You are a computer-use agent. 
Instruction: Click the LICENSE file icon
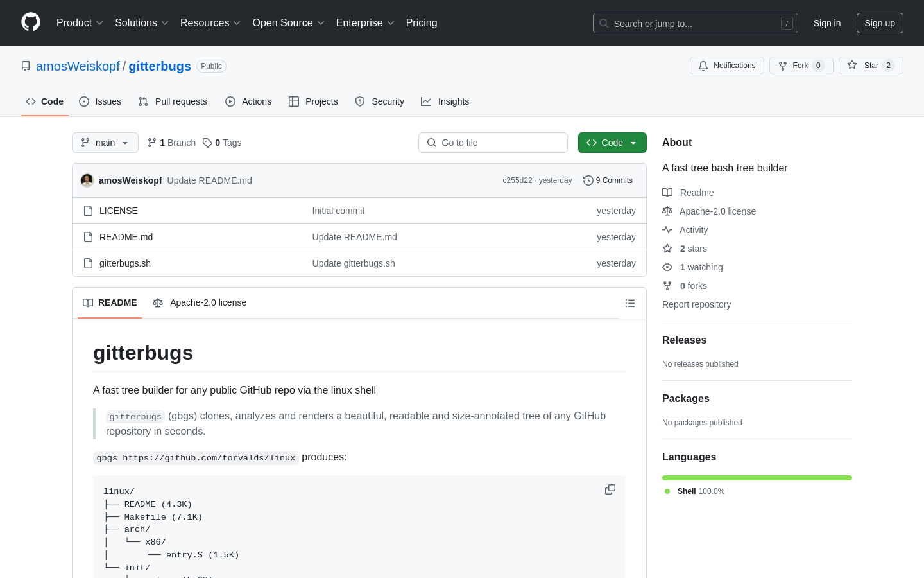click(89, 211)
